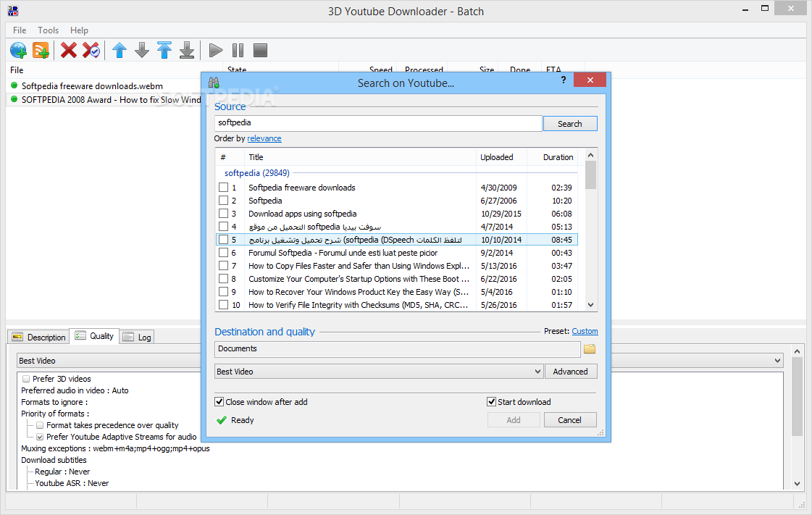
Task: Toggle Prefer Youtube Adaptive Streams for audio
Action: [40, 437]
